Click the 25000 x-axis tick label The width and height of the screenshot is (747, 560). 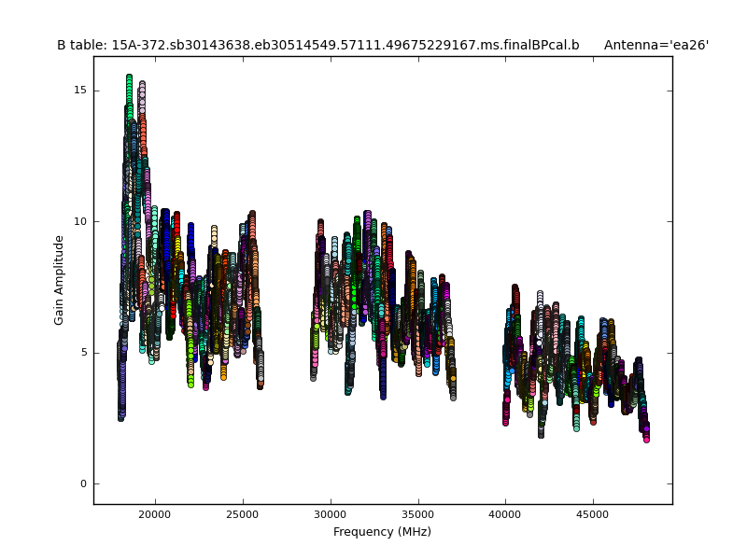point(243,513)
